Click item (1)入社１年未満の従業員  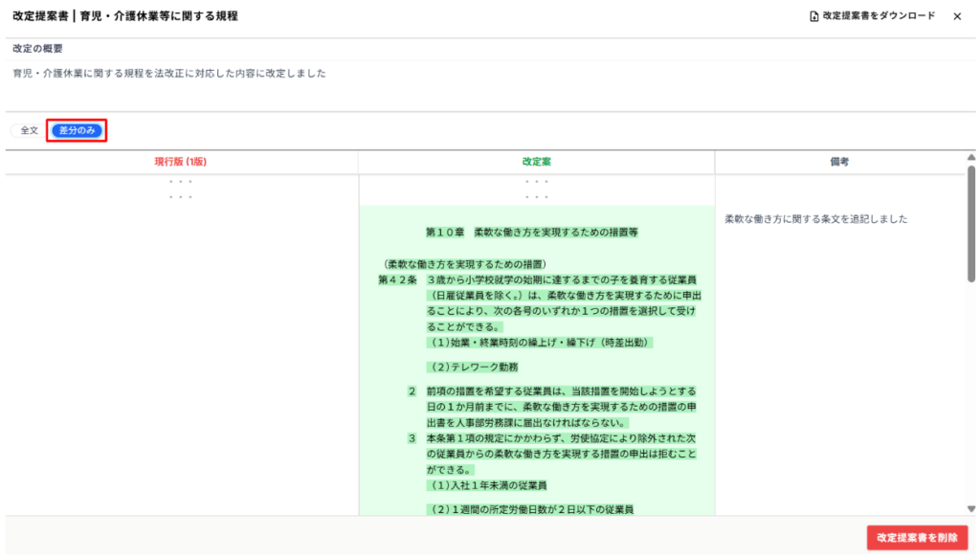[x=487, y=485]
